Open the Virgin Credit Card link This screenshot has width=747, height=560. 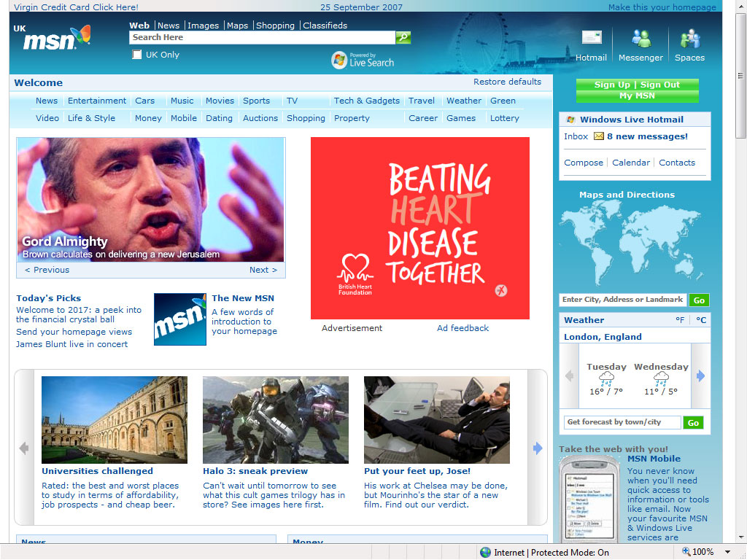pyautogui.click(x=76, y=7)
